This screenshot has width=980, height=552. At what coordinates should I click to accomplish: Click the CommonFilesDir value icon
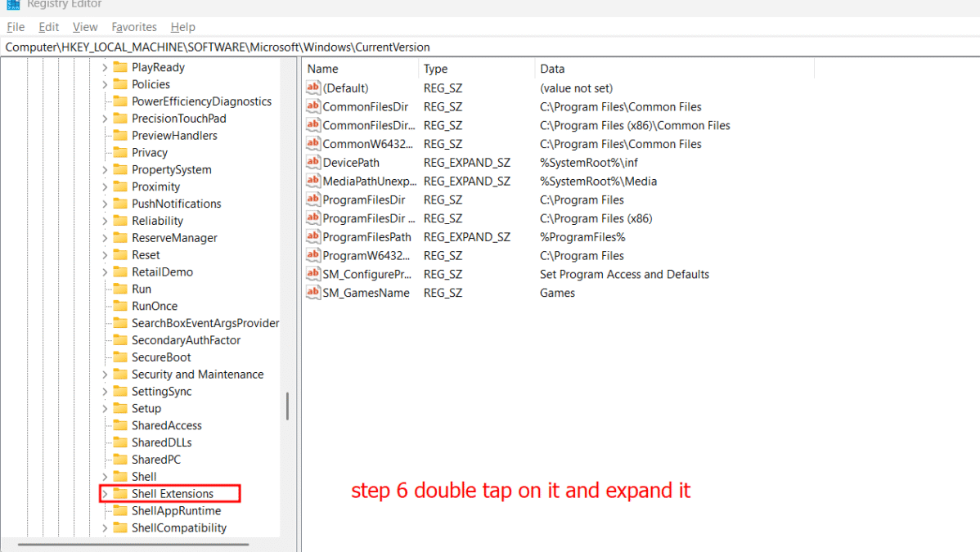(x=312, y=107)
